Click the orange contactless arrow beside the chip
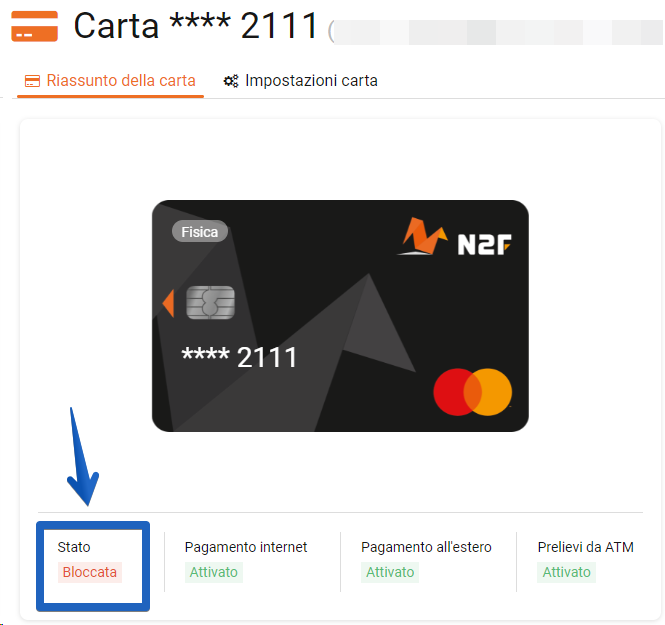The height and width of the screenshot is (625, 665). point(168,303)
